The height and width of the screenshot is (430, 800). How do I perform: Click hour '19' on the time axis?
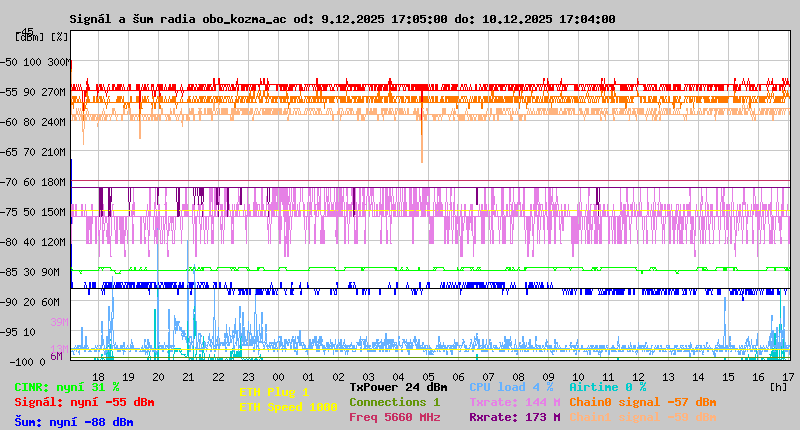pyautogui.click(x=129, y=377)
